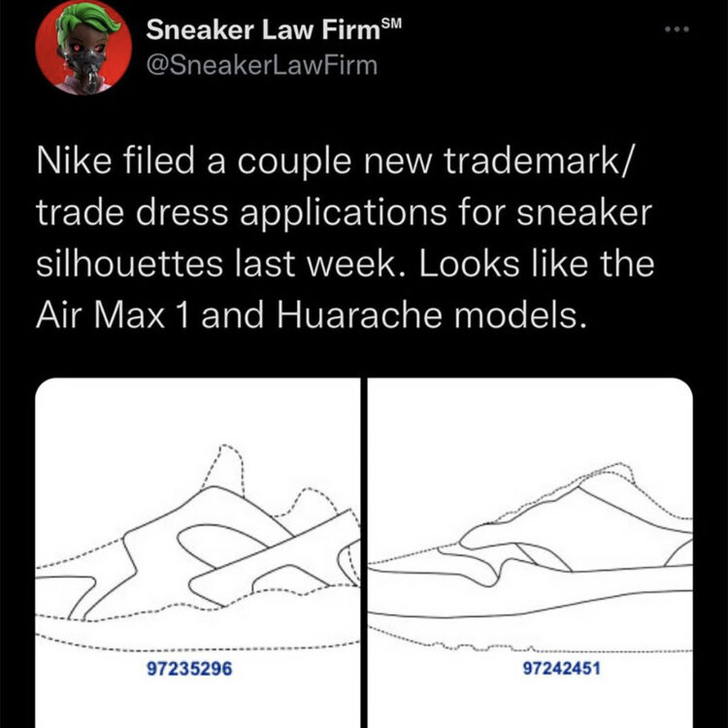The height and width of the screenshot is (728, 728).
Task: Click the Air Max 1 phrase in the tweet
Action: pyautogui.click(x=113, y=314)
